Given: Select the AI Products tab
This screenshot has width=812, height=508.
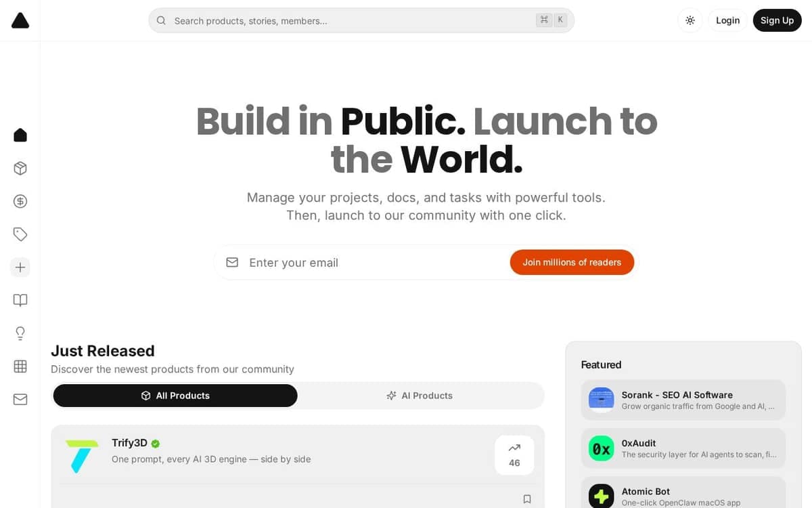Looking at the screenshot, I should point(420,396).
